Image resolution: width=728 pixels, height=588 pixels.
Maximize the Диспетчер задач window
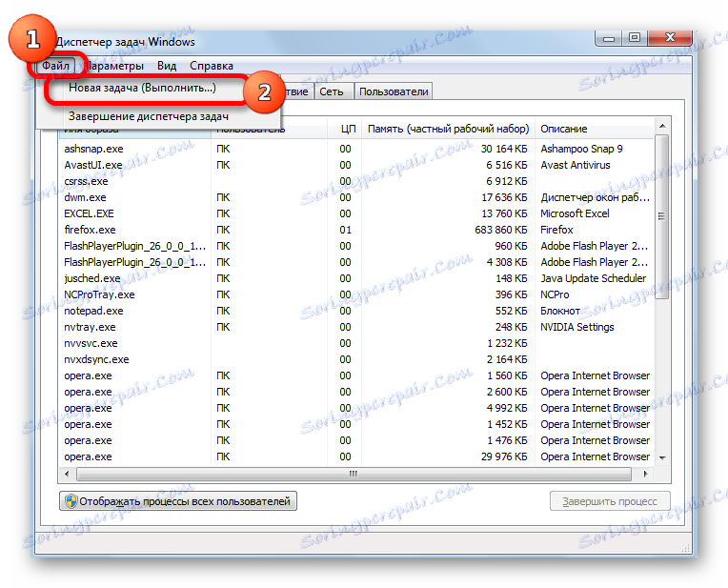pyautogui.click(x=635, y=38)
